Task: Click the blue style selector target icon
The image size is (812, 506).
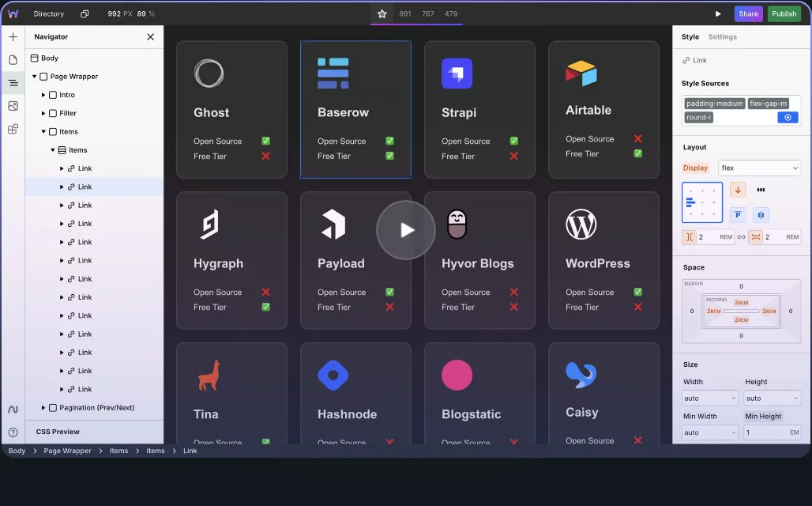Action: [x=788, y=117]
